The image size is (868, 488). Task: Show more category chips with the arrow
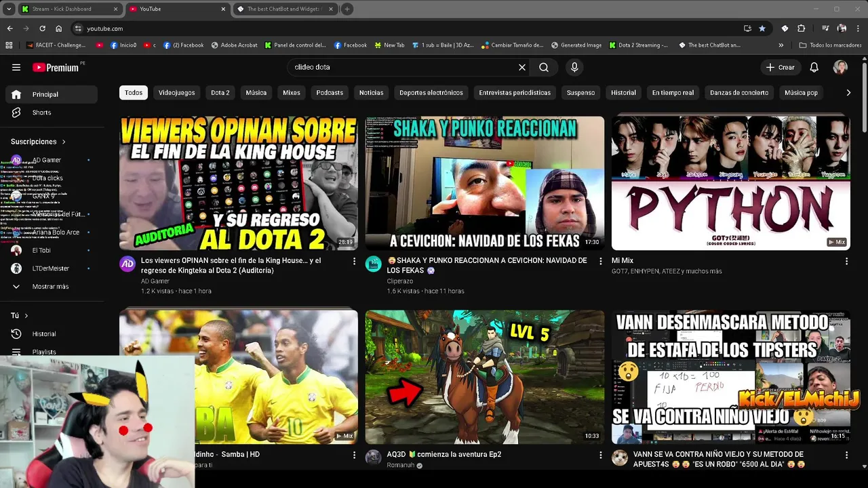848,92
